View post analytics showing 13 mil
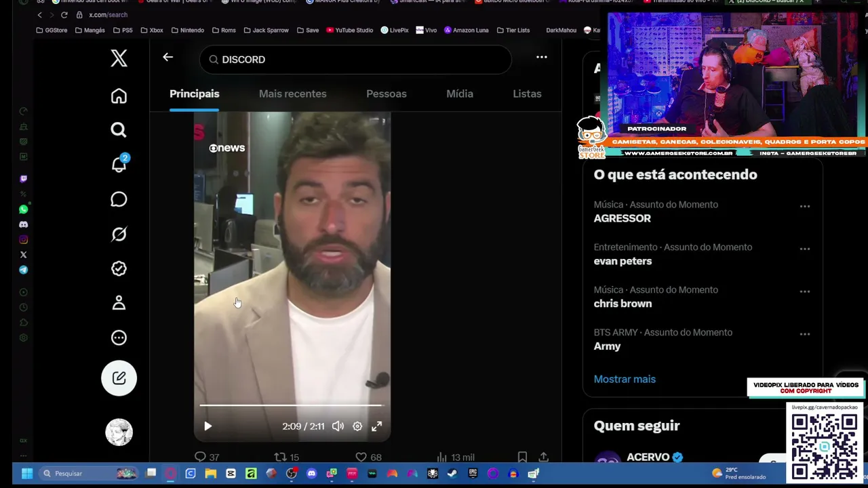 click(x=455, y=457)
